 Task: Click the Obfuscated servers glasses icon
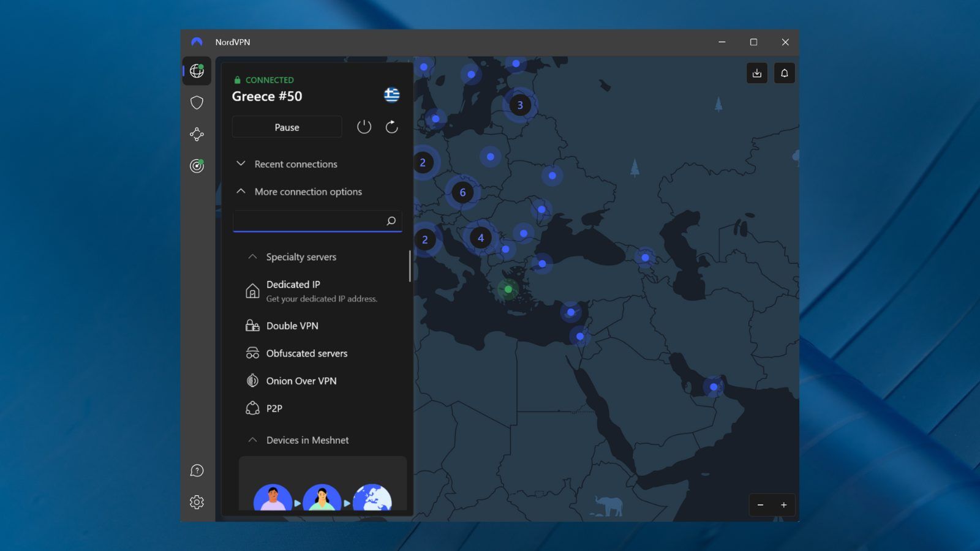point(252,353)
